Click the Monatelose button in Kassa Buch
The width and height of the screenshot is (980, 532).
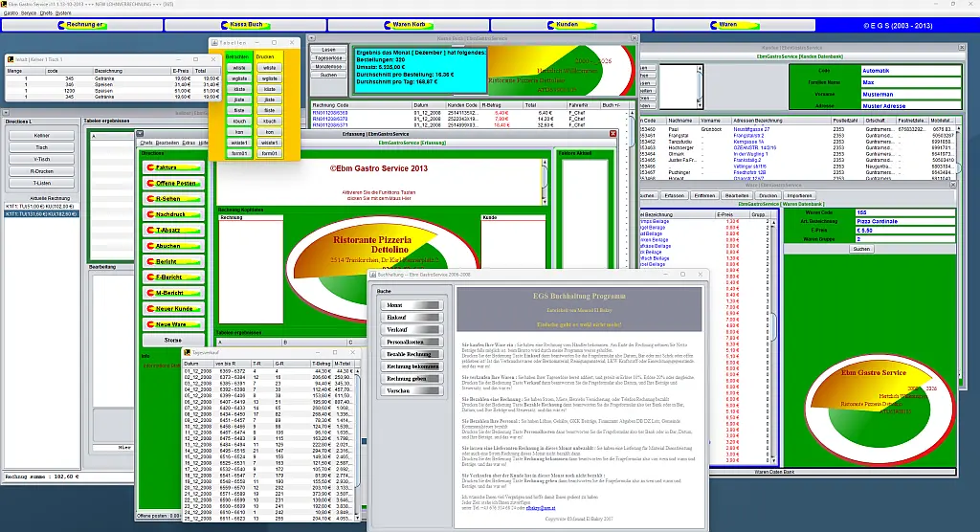pos(329,66)
